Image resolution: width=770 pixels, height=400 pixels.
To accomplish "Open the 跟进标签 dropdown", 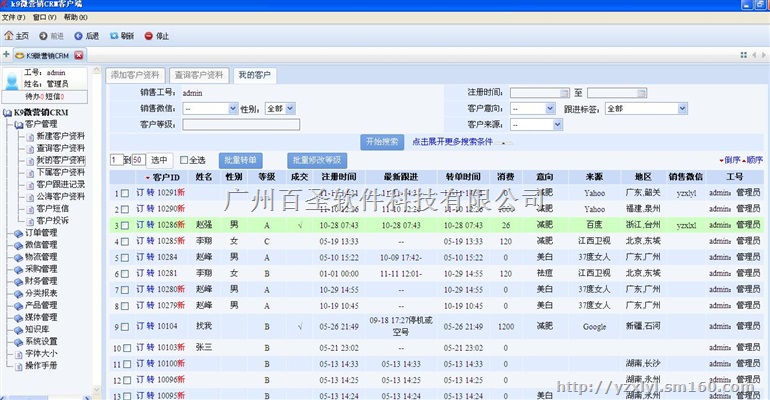I will click(x=646, y=108).
